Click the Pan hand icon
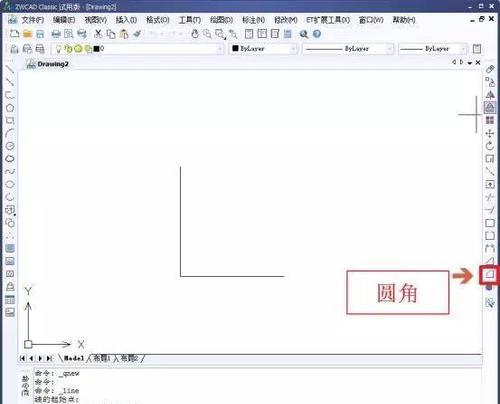500x404 pixels. [195, 34]
